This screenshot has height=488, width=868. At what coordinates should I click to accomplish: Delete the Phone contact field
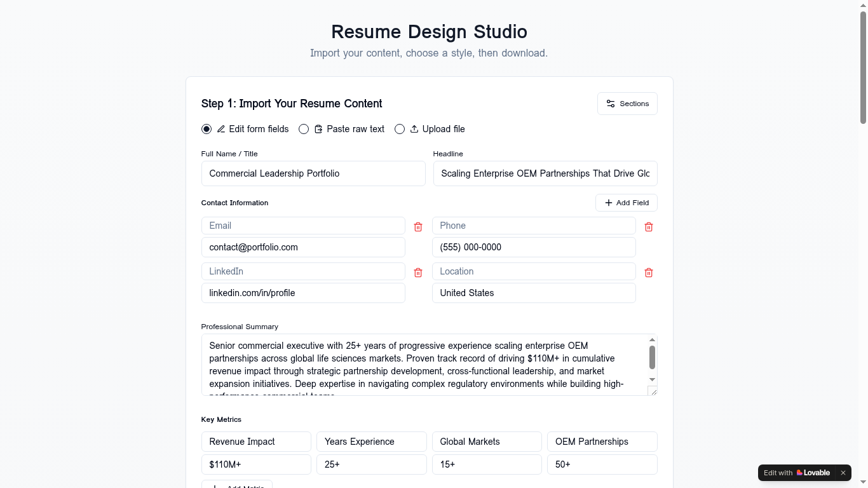tap(649, 227)
